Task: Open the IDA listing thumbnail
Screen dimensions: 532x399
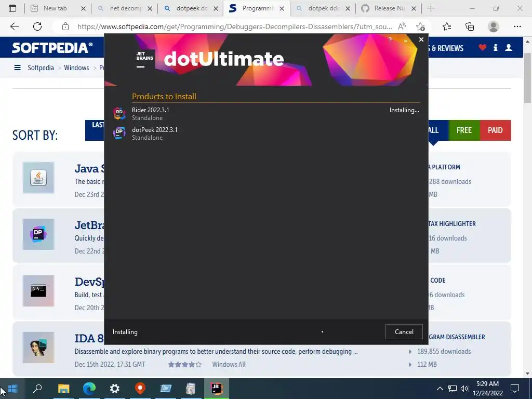Action: [x=38, y=348]
